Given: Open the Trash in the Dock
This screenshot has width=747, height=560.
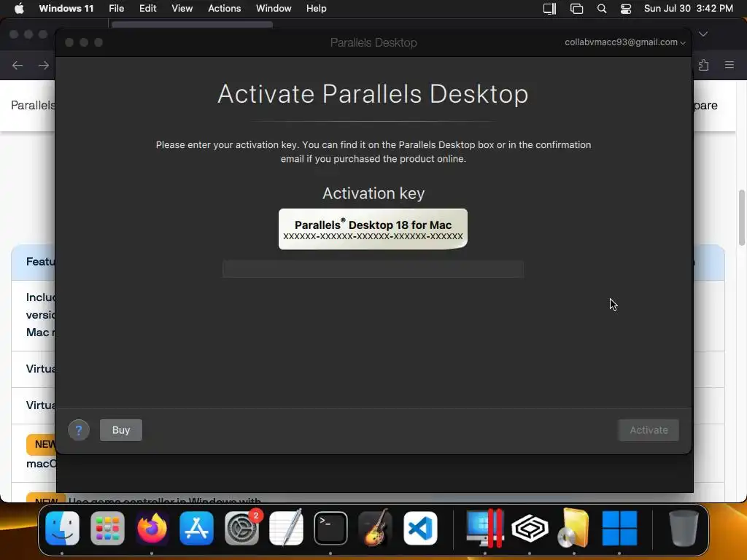Looking at the screenshot, I should coord(684,528).
